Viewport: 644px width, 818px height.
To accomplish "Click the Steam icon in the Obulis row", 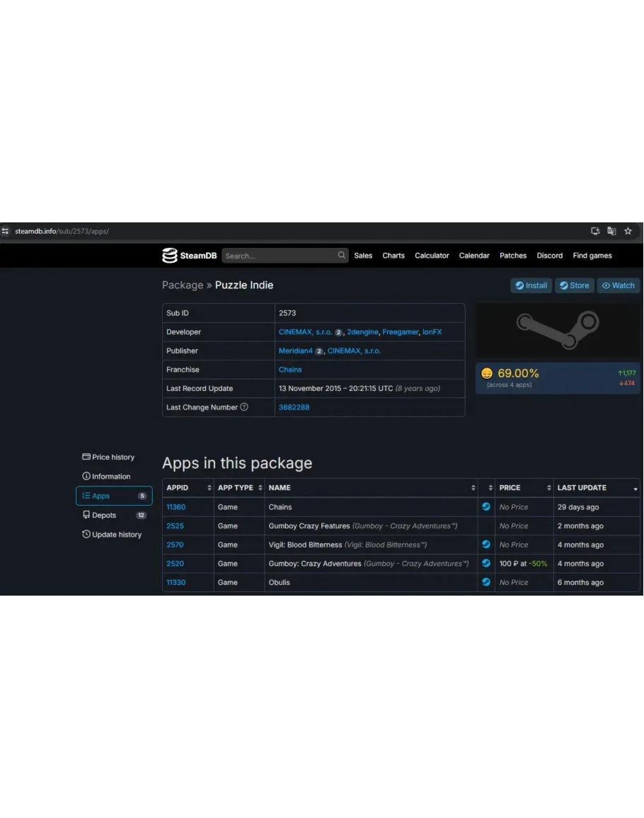I will [x=486, y=581].
